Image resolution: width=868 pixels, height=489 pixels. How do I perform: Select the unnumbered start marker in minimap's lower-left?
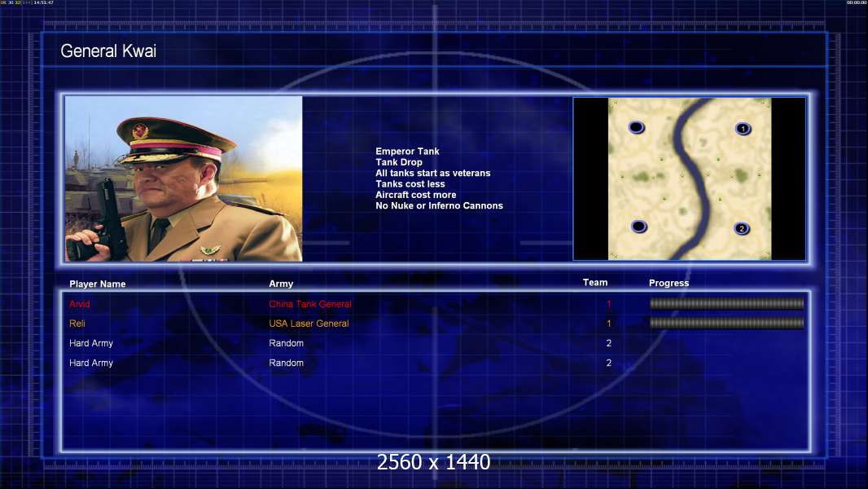[639, 226]
